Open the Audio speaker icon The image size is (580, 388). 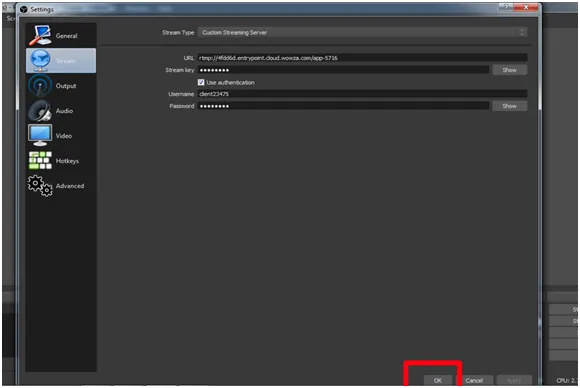pos(40,111)
